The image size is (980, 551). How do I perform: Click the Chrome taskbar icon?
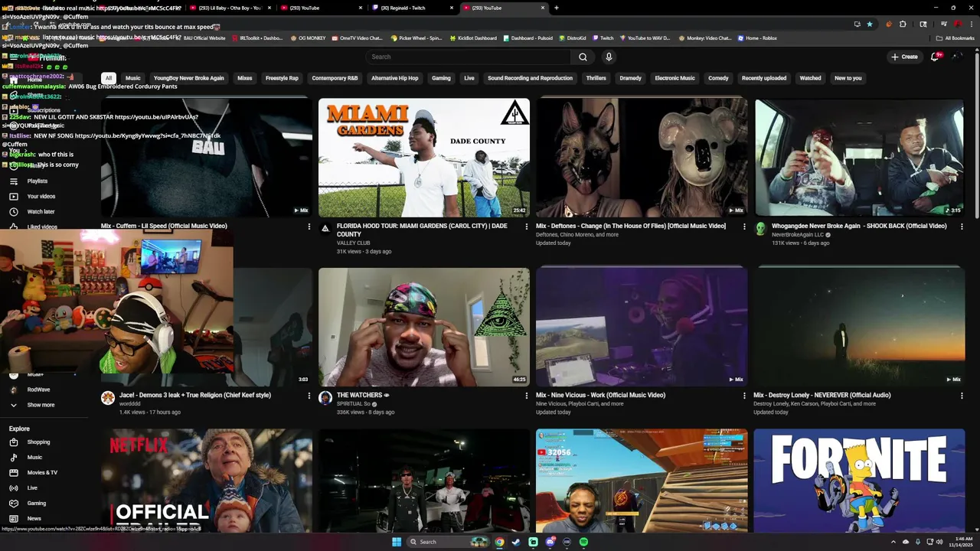coord(499,542)
